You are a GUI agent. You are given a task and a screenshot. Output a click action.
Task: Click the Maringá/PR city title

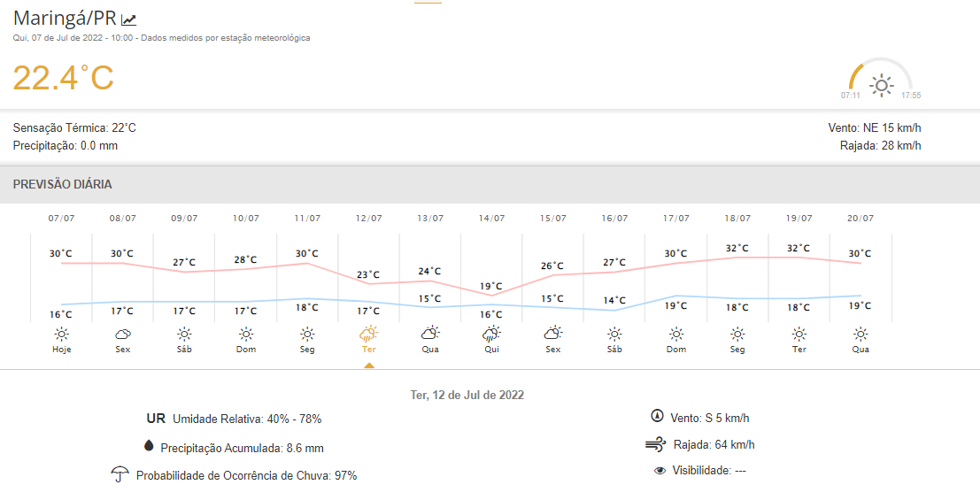click(64, 18)
